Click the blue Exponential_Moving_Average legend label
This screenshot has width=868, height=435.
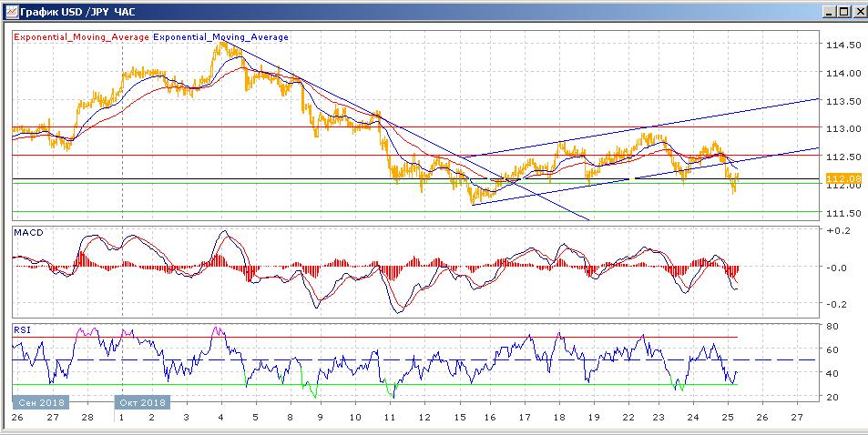[x=221, y=37]
